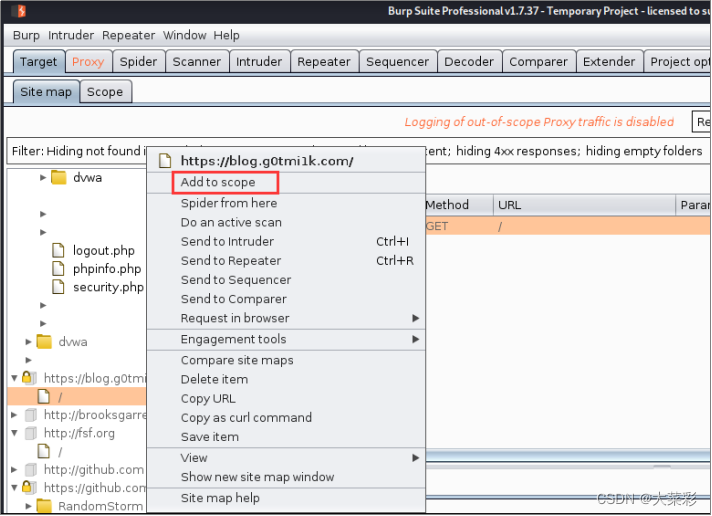
Task: Switch to the Comparer tab
Action: 539,62
